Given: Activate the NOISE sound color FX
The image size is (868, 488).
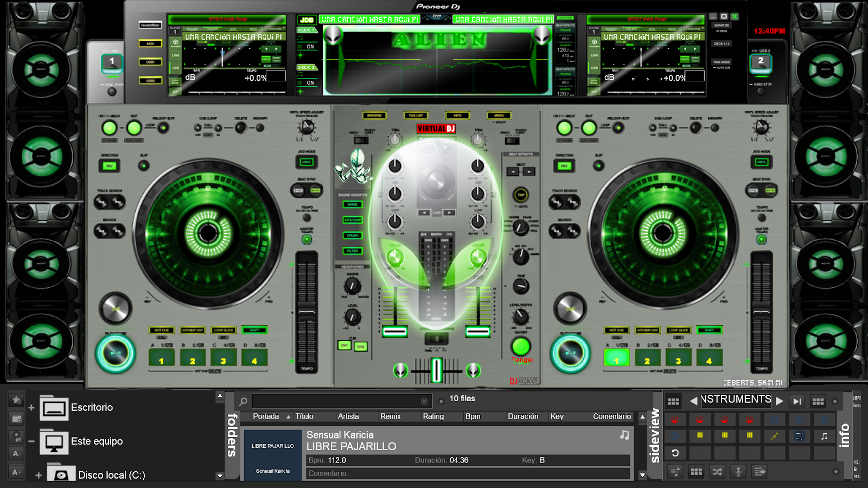Looking at the screenshot, I should pyautogui.click(x=353, y=204).
